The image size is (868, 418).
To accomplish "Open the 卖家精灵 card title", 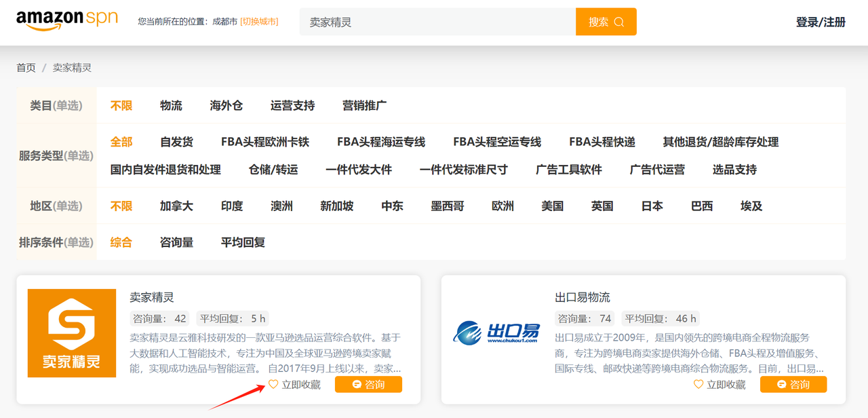I will tap(152, 297).
